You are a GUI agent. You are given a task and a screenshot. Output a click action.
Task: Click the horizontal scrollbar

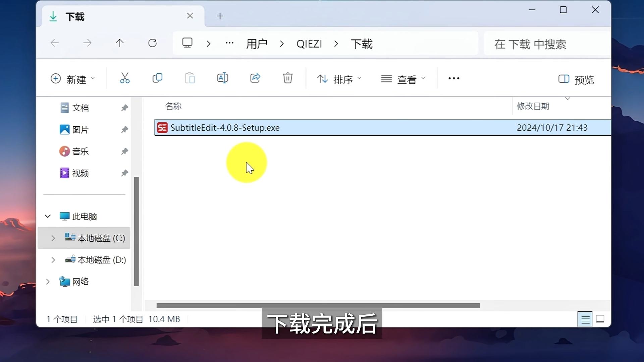(x=318, y=306)
